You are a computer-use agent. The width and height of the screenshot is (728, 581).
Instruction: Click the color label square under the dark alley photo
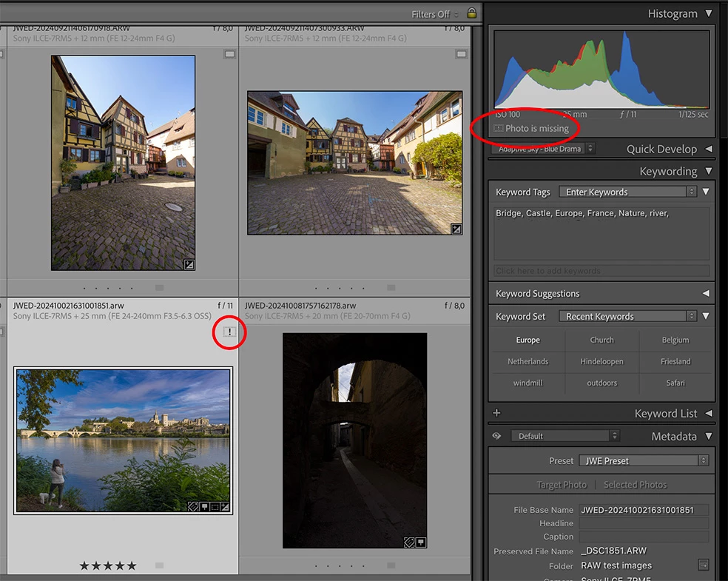391,565
